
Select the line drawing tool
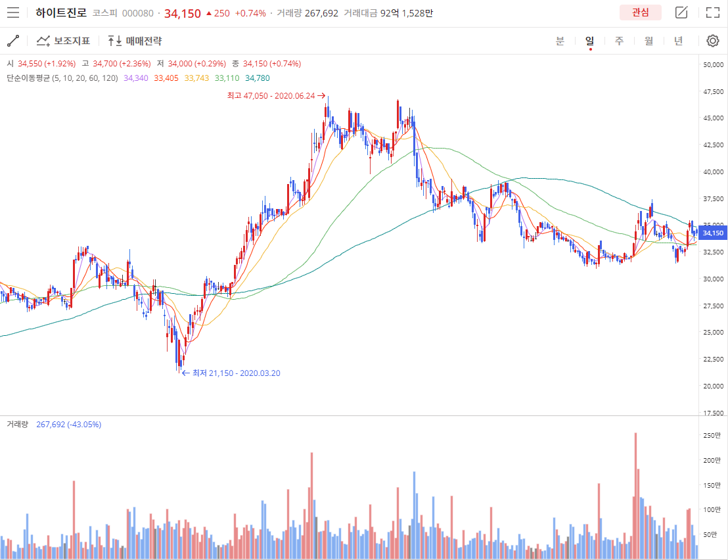tap(13, 41)
